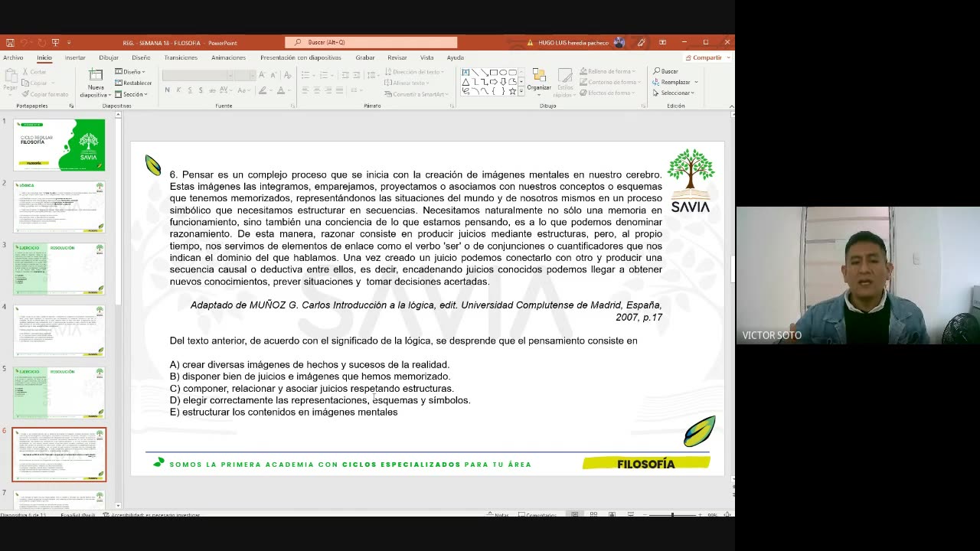Click the Restablecer slide button
This screenshot has height=551, width=980.
[133, 83]
